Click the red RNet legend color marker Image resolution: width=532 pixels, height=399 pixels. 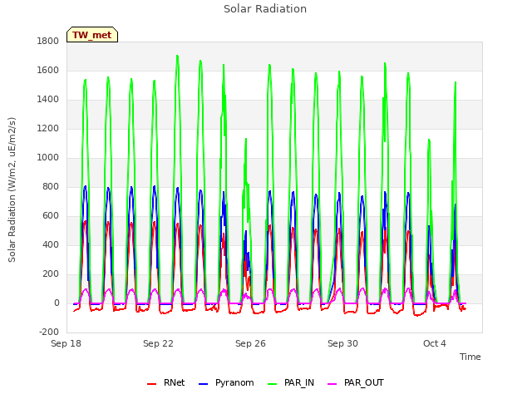click(151, 384)
